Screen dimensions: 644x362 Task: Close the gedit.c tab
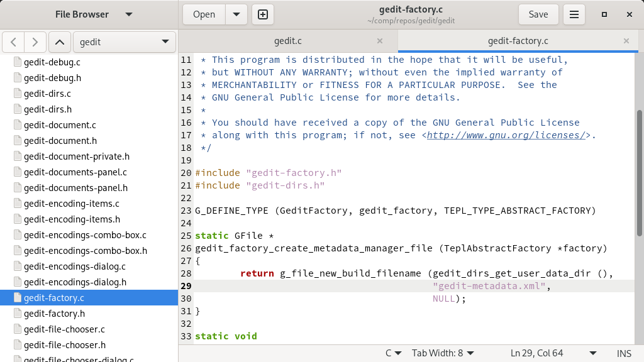379,41
